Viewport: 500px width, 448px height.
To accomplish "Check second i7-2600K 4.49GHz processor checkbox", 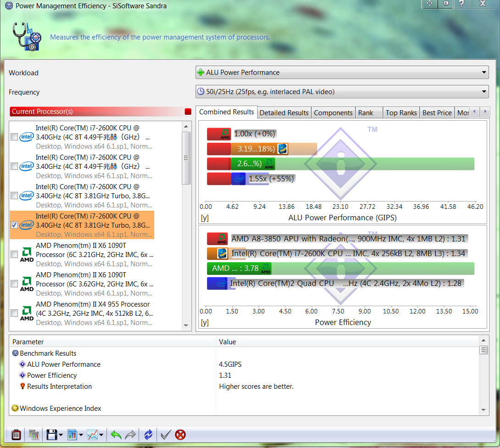I will pyautogui.click(x=14, y=166).
